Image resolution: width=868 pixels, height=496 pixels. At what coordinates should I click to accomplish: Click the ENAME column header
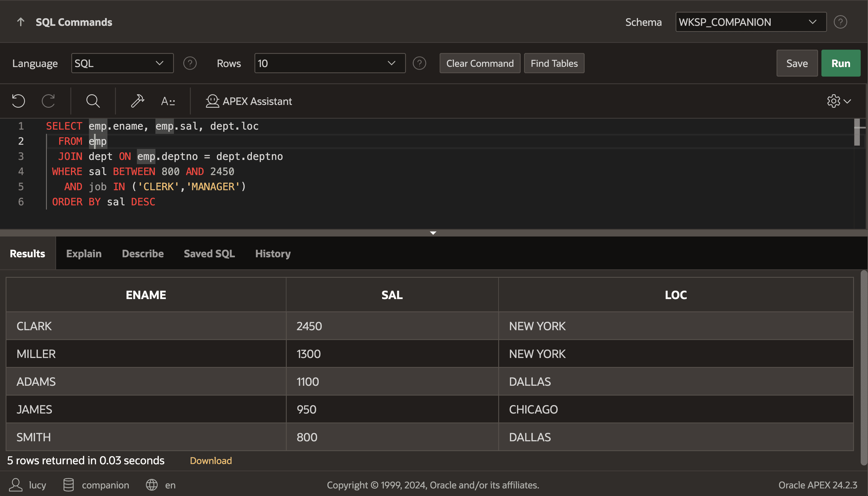[146, 295]
